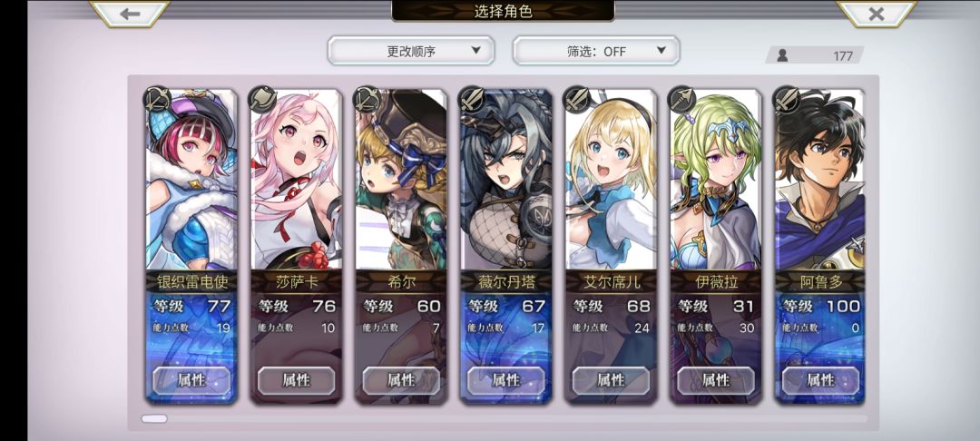Click the sword icon on 薇尔丹塔 card
Viewport: 980px width, 441px height.
pos(471,99)
